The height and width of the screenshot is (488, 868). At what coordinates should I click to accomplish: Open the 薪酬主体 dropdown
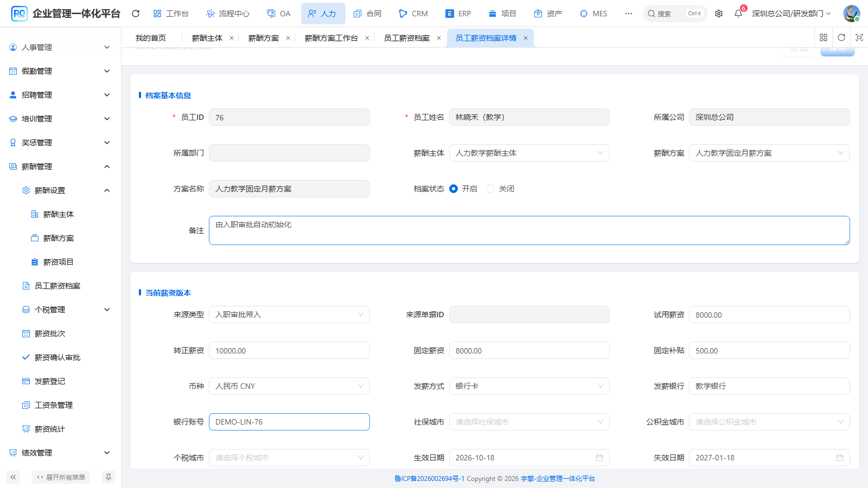(529, 153)
